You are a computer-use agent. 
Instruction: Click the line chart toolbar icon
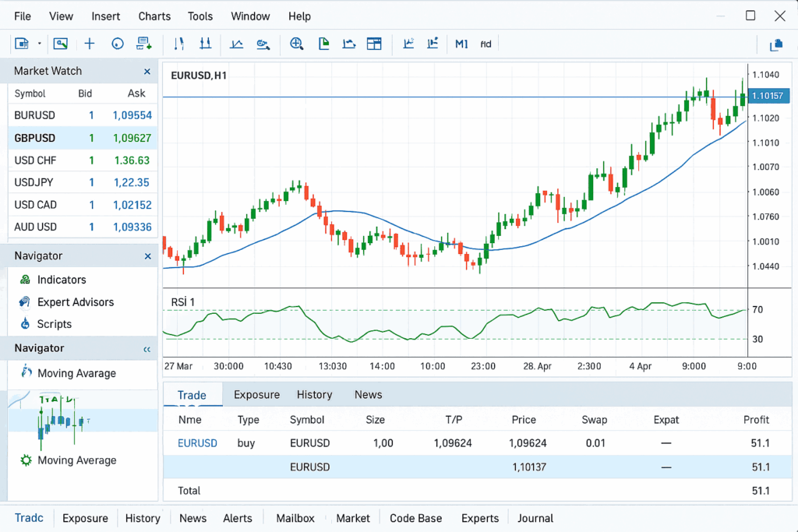tap(237, 44)
